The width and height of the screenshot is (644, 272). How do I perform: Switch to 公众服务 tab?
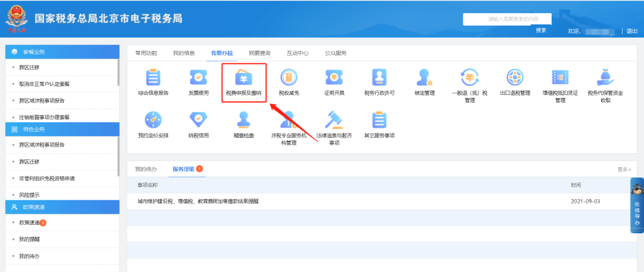click(336, 54)
